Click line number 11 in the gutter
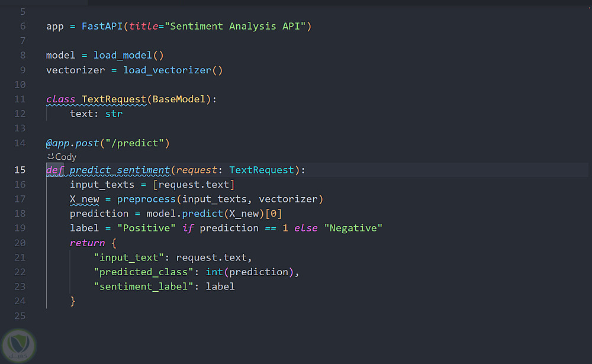 click(x=20, y=99)
